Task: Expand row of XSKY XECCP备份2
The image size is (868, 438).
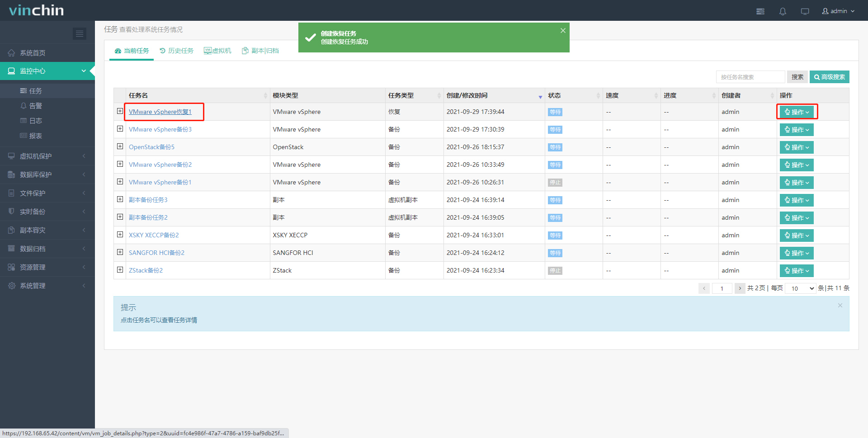Action: [x=120, y=235]
